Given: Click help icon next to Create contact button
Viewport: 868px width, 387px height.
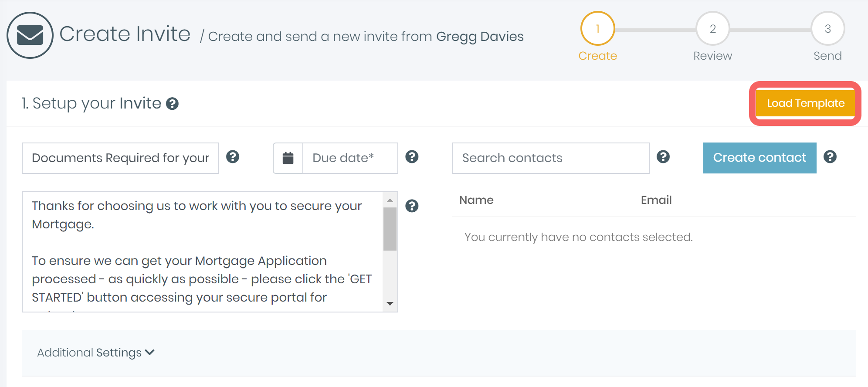Looking at the screenshot, I should coord(830,157).
